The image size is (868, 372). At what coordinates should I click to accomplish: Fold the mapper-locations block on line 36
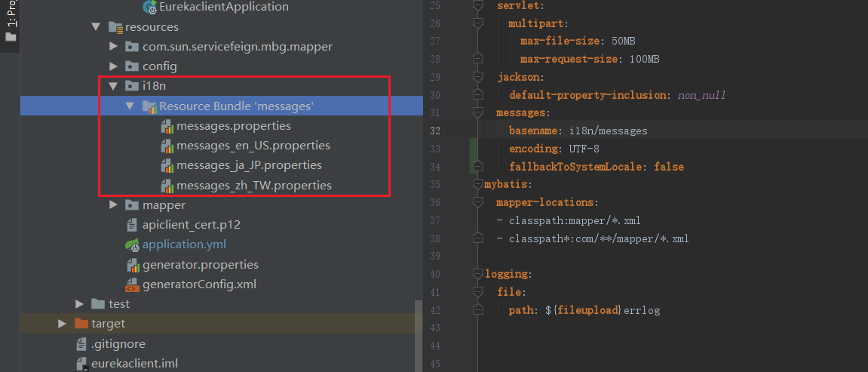[x=478, y=202]
